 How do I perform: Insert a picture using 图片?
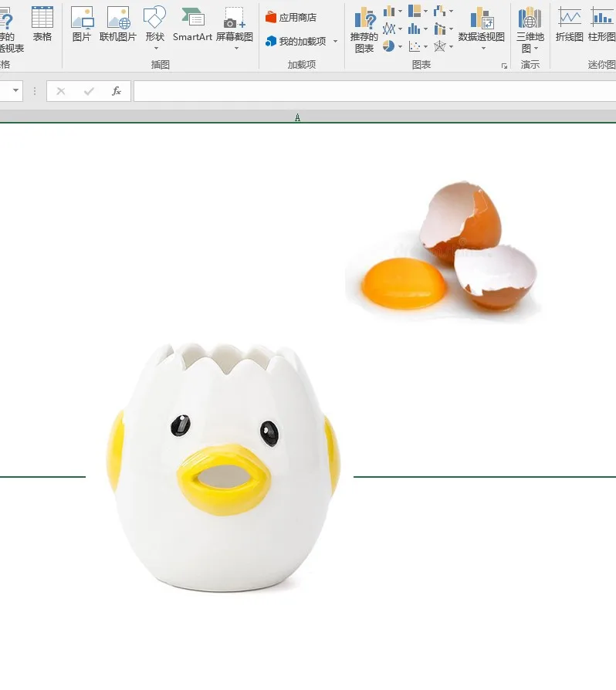pos(82,25)
